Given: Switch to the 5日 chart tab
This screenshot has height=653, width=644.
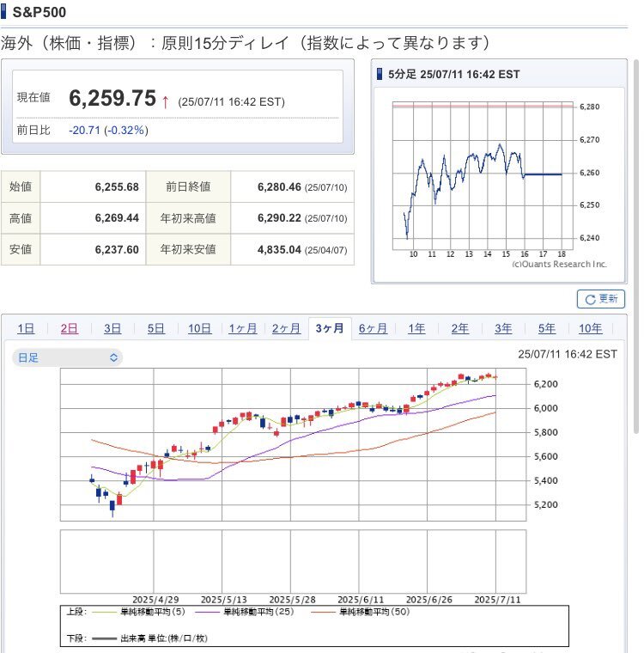Looking at the screenshot, I should pyautogui.click(x=155, y=328).
